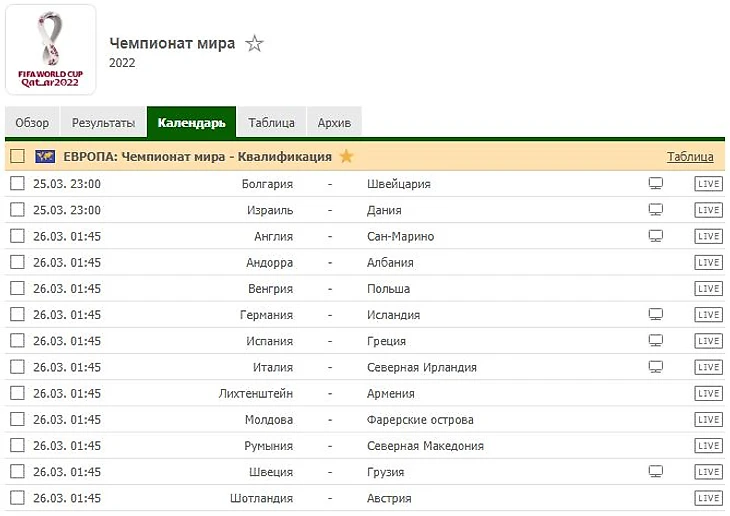Toggle checkbox for Румыния - Северная Македония

coord(17,445)
